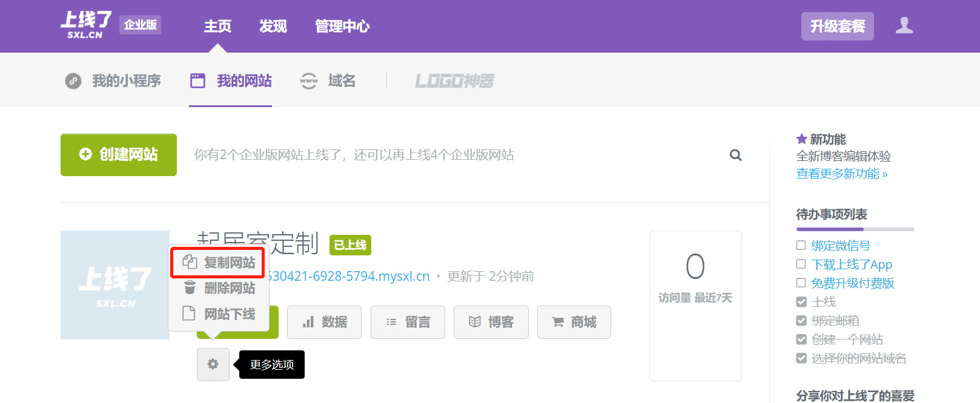Click the 访问量 最近7天 stats box
Image resolution: width=980 pixels, height=403 pixels.
pos(695,306)
